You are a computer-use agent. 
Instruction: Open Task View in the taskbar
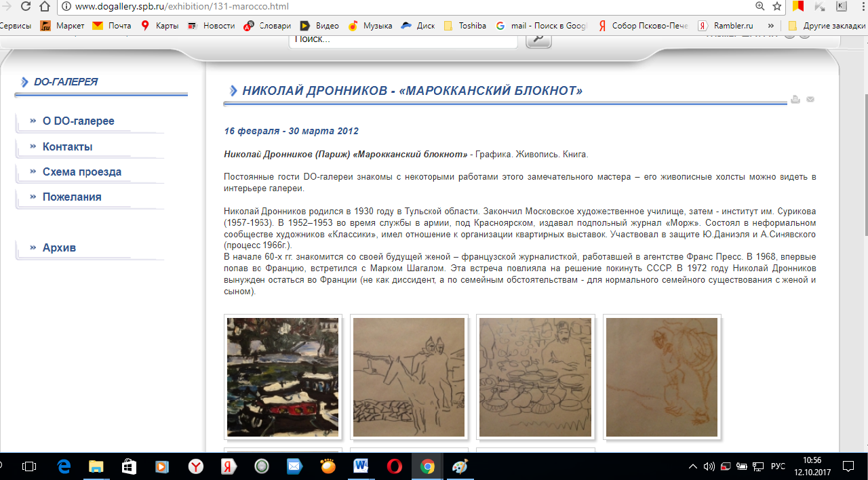pos(29,466)
